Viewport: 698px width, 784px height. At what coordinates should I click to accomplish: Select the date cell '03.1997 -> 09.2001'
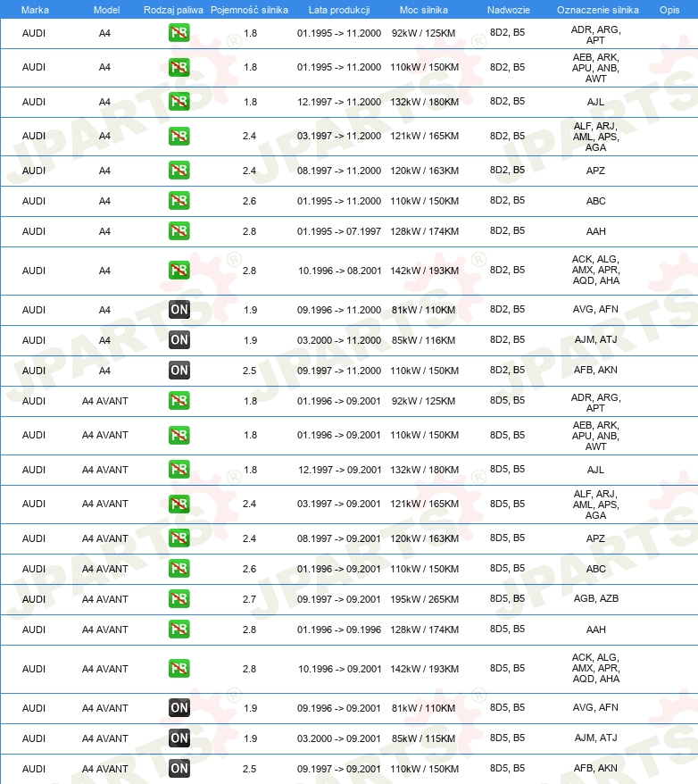pyautogui.click(x=339, y=504)
